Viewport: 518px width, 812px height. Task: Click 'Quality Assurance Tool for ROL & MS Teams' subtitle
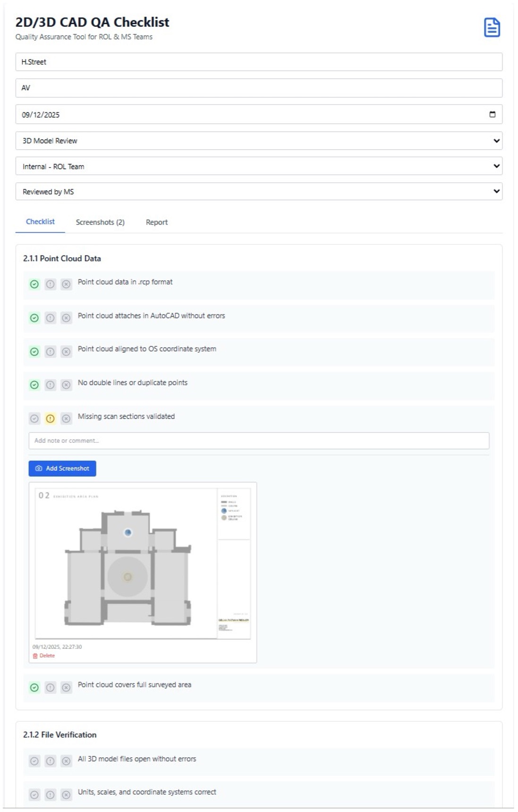(x=84, y=37)
